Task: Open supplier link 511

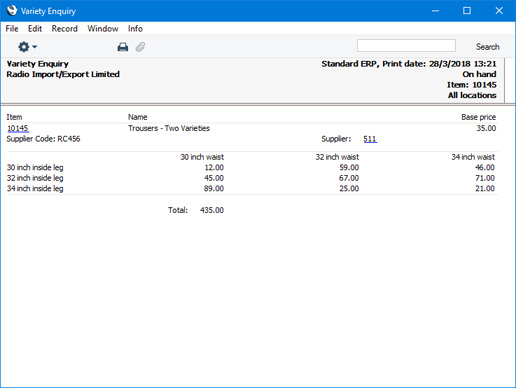Action: 370,139
